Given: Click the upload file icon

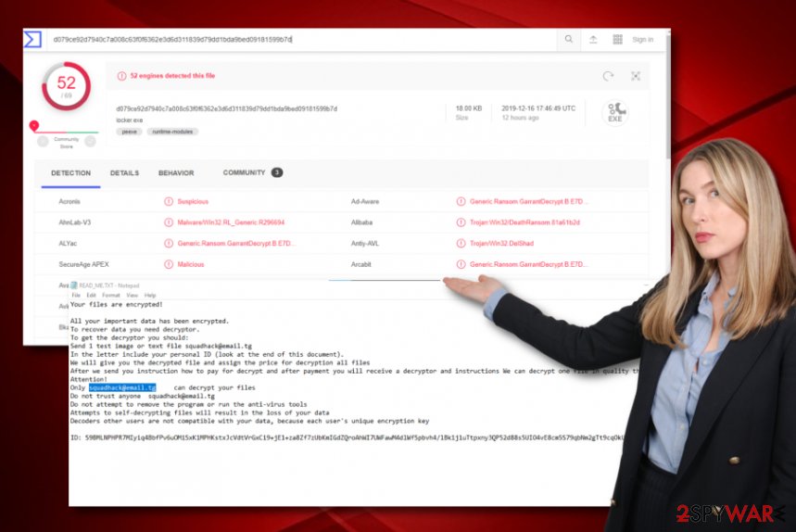Looking at the screenshot, I should click(593, 39).
